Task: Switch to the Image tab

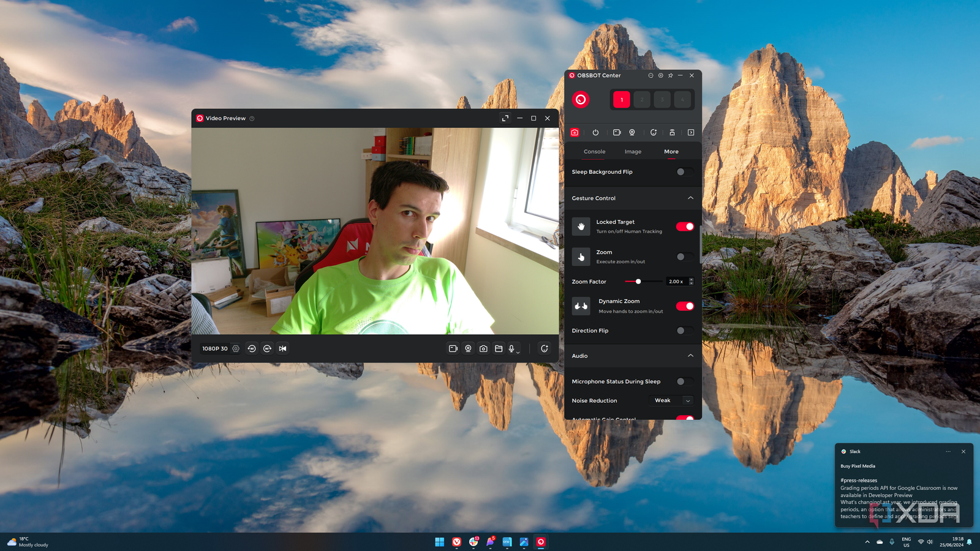Action: (633, 152)
